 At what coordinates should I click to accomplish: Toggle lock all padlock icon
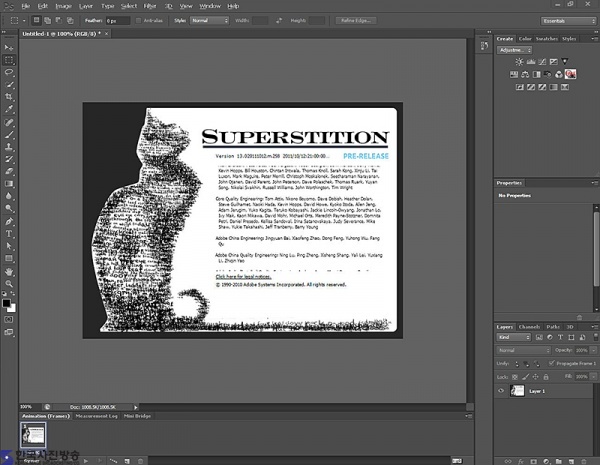tap(546, 377)
